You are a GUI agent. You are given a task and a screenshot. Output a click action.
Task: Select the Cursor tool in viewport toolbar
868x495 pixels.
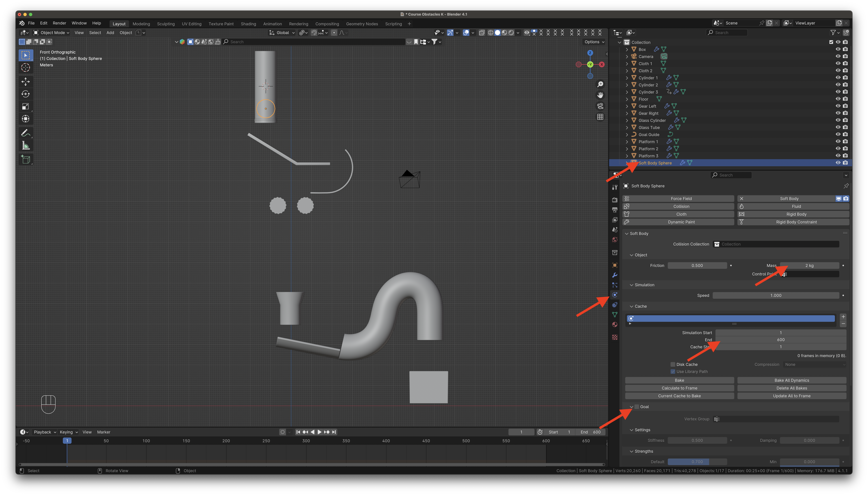(x=25, y=68)
